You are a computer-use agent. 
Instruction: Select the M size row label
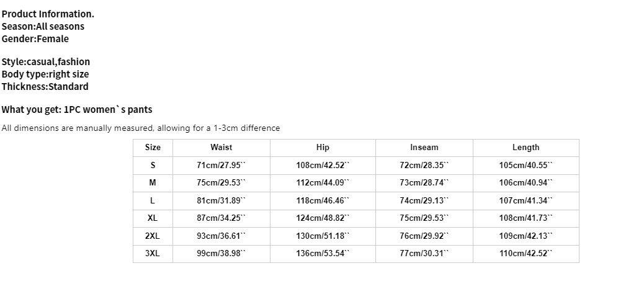(x=153, y=183)
